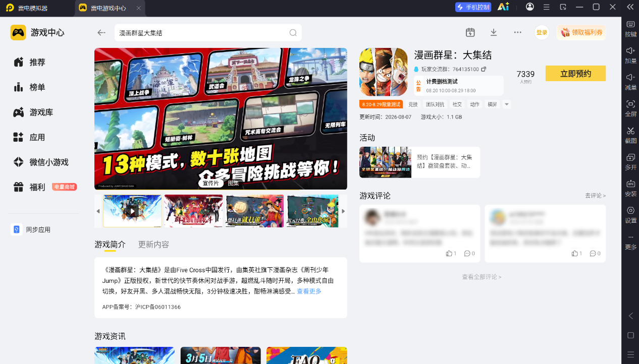The width and height of the screenshot is (639, 364).
Task: Open the emulator recent apps lines icon
Action: coord(630,354)
